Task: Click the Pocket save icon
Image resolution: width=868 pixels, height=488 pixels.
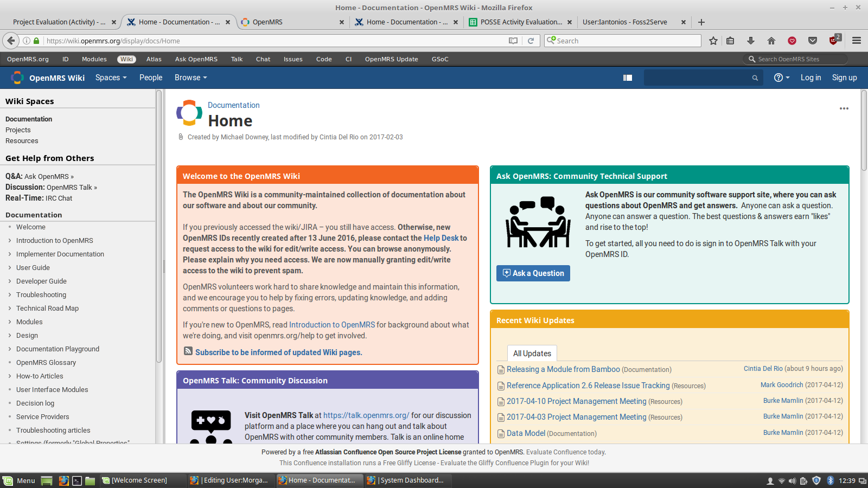Action: coord(813,41)
